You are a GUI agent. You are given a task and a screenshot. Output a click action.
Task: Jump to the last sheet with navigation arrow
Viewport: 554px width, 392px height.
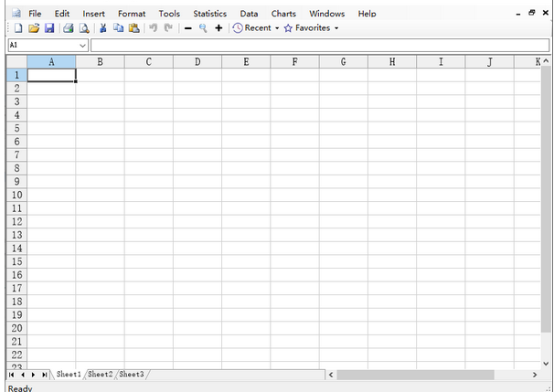pyautogui.click(x=44, y=375)
